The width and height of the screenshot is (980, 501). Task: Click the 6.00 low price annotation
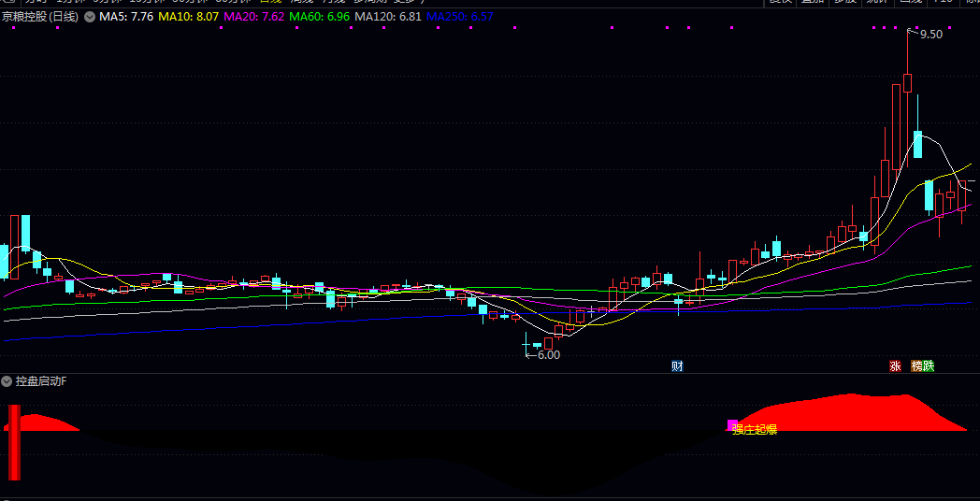(548, 355)
